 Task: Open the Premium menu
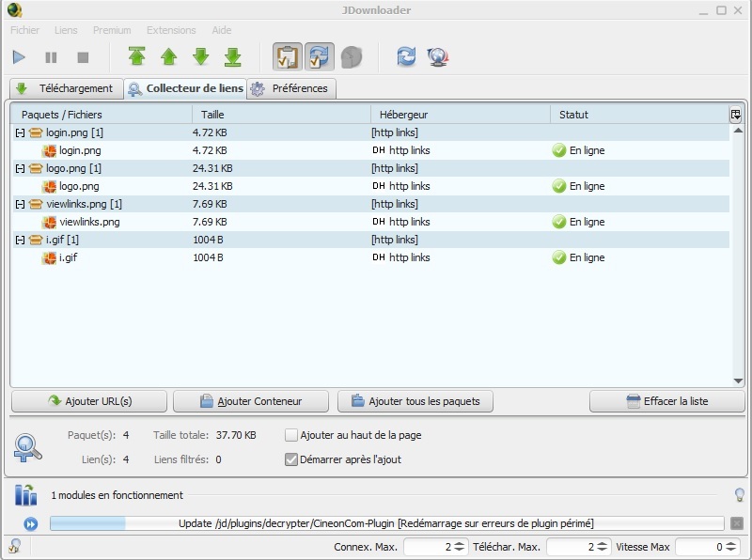click(x=112, y=30)
